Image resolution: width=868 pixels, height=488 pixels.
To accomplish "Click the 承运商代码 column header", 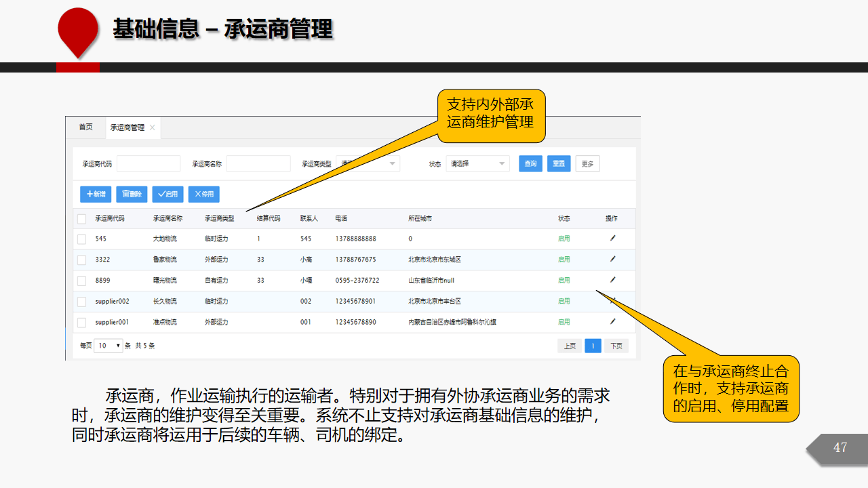I will [110, 218].
